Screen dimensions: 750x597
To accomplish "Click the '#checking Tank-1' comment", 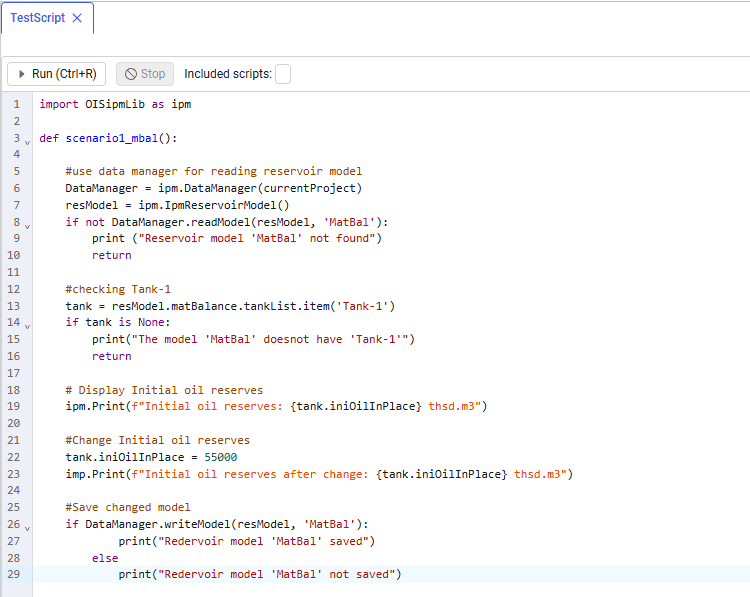I will (118, 289).
